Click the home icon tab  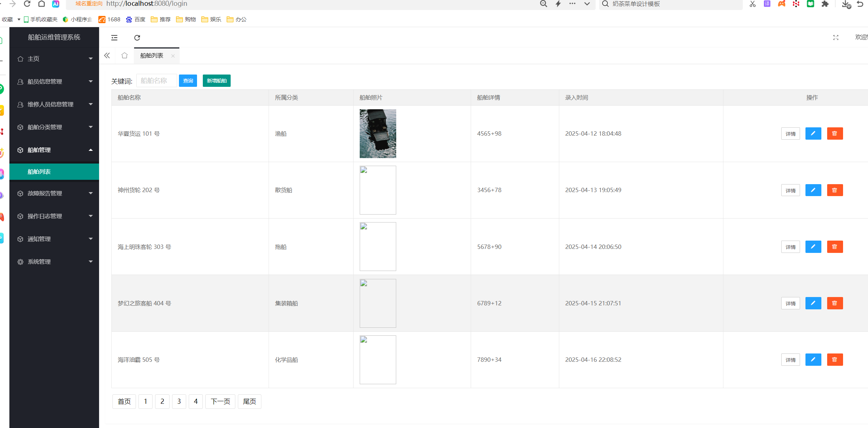[x=124, y=56]
